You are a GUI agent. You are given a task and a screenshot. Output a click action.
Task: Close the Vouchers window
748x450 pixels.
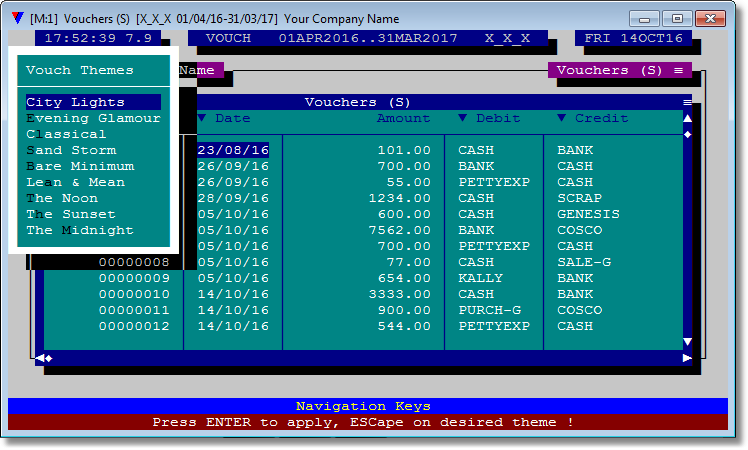(710, 19)
